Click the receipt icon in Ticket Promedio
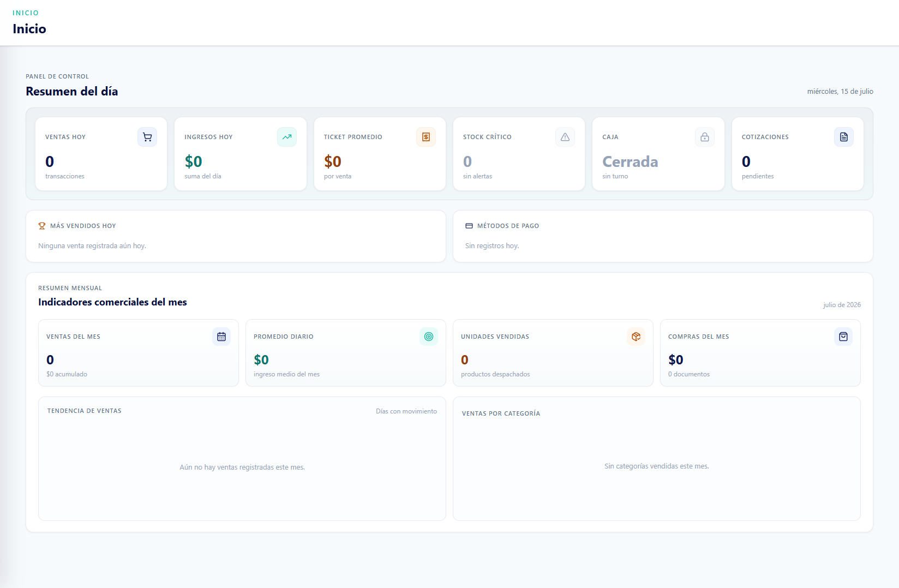 pyautogui.click(x=426, y=137)
